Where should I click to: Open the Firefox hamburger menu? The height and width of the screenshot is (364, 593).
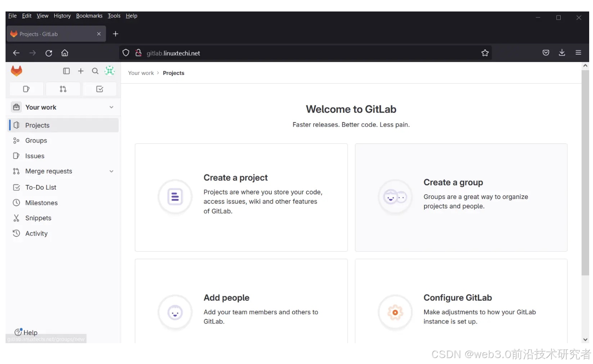pos(579,53)
